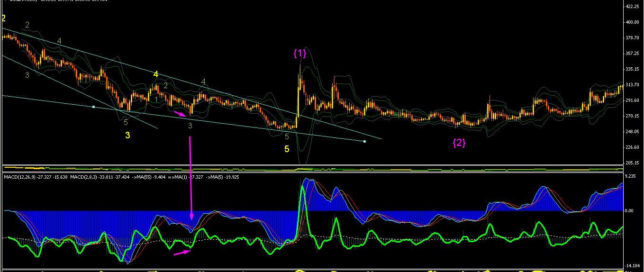Click the 0.00 indicator scale value
This screenshot has width=644, height=272.
coord(630,211)
